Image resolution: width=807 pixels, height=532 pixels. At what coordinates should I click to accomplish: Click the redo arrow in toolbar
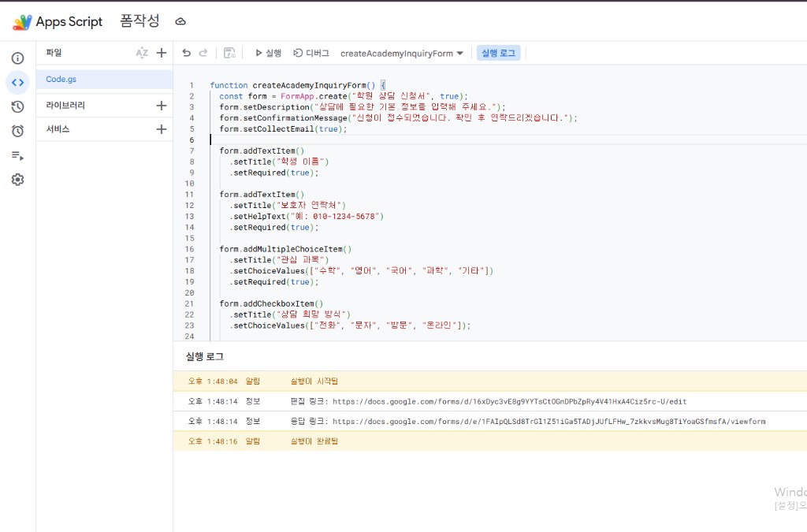(x=203, y=53)
